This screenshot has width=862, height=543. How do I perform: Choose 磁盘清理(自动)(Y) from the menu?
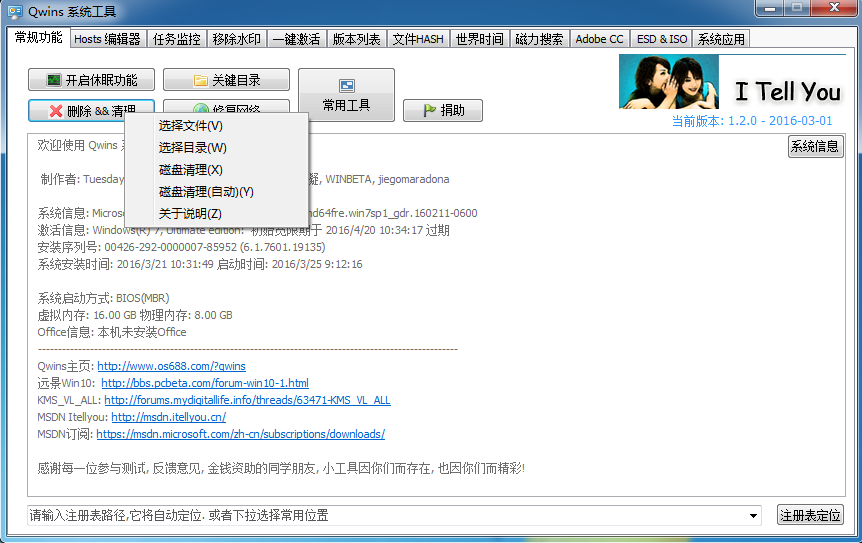coord(217,192)
